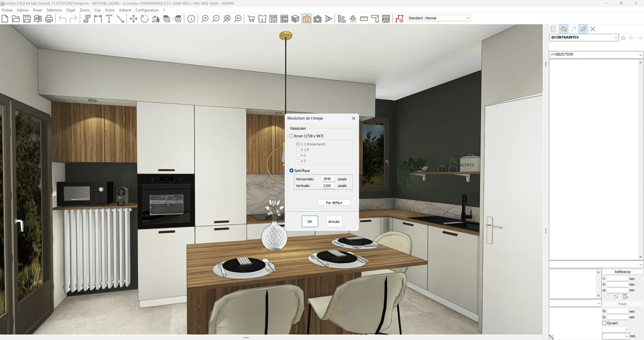Click the highlighted orange camera icon
The image size is (644, 340).
click(x=306, y=19)
